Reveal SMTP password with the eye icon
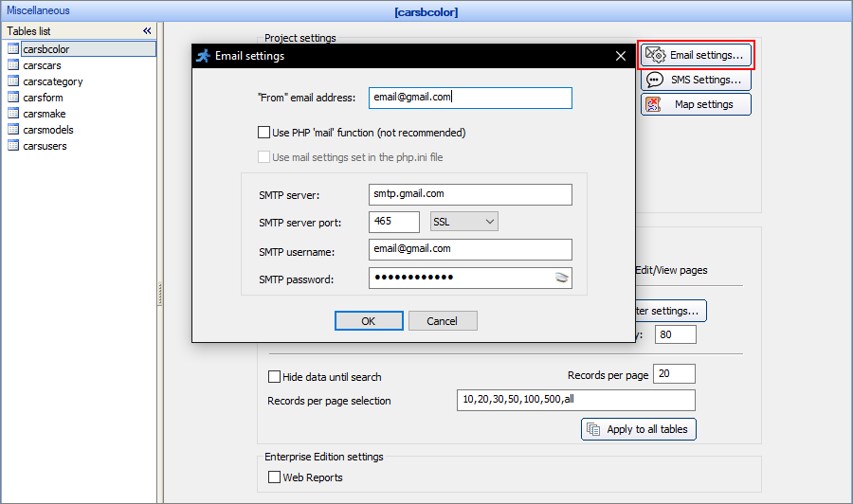The height and width of the screenshot is (504, 853). (x=561, y=278)
